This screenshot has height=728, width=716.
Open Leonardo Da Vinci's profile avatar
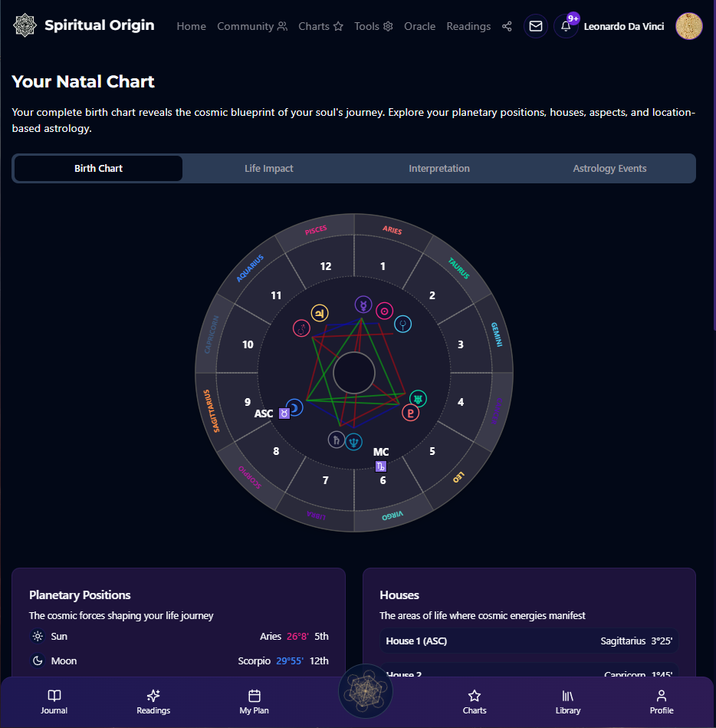click(688, 26)
